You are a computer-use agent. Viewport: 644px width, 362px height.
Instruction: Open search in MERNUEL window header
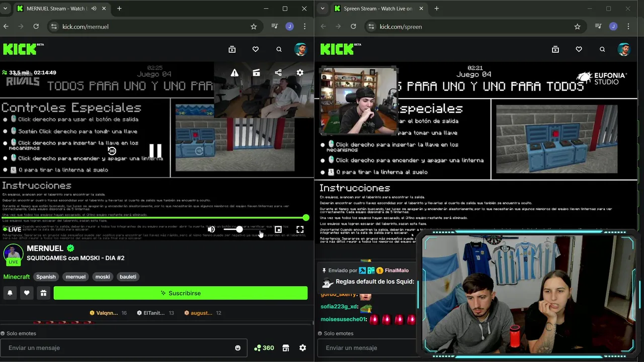tap(279, 49)
